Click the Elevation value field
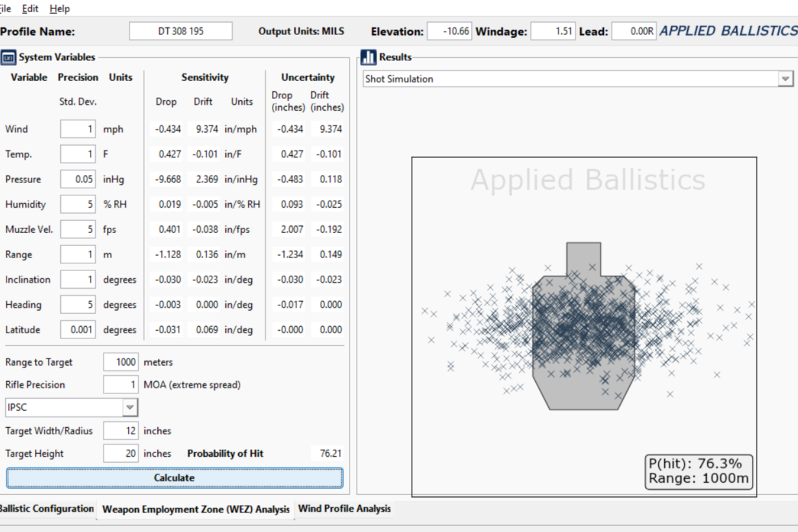Image resolution: width=798 pixels, height=532 pixels. click(449, 31)
